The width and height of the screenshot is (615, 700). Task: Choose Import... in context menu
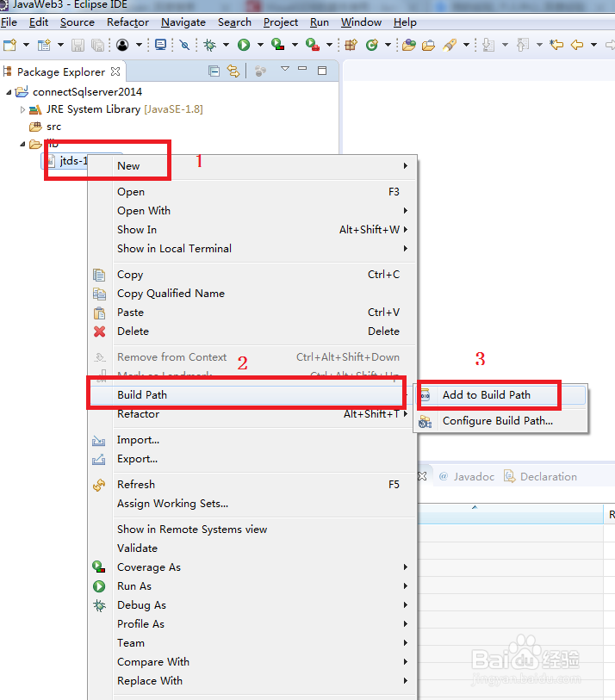[252, 440]
